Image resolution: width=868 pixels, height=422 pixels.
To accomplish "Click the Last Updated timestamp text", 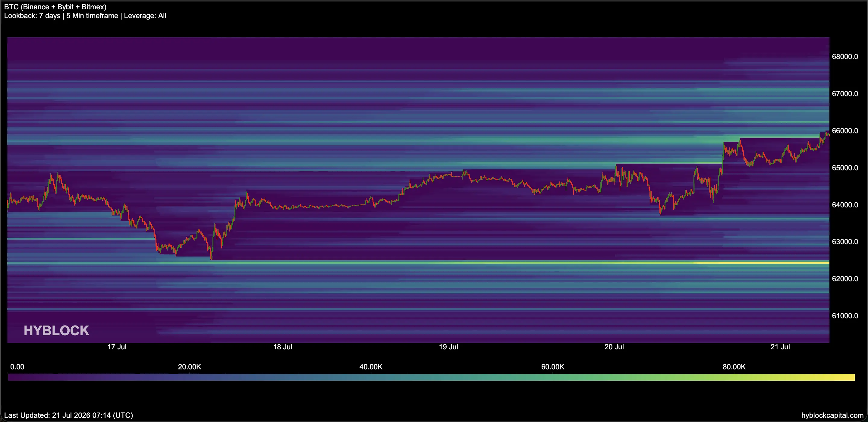I will (x=68, y=415).
